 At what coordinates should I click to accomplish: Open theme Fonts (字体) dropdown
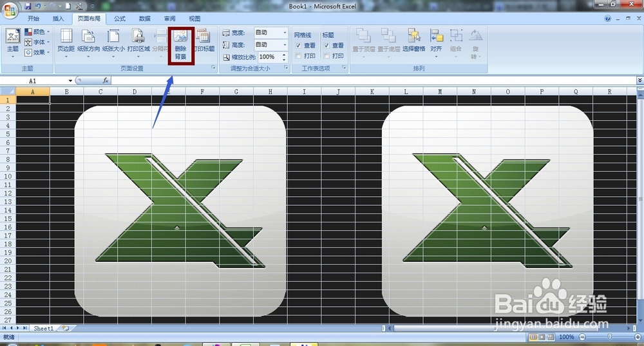[37, 42]
